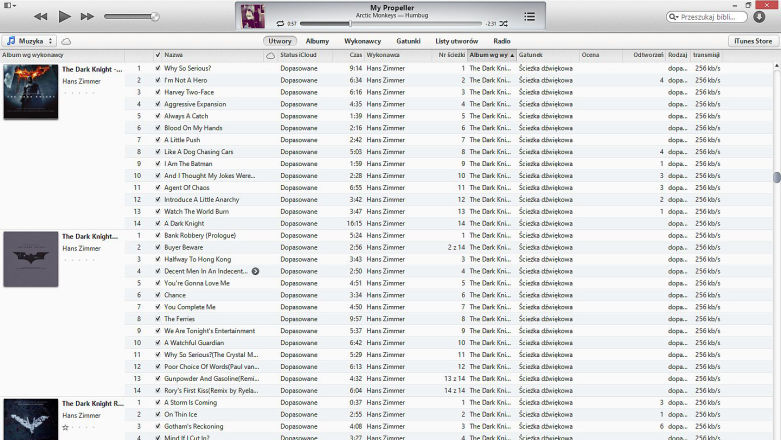
Task: Sort by Odtworzeń column header
Action: click(x=648, y=55)
